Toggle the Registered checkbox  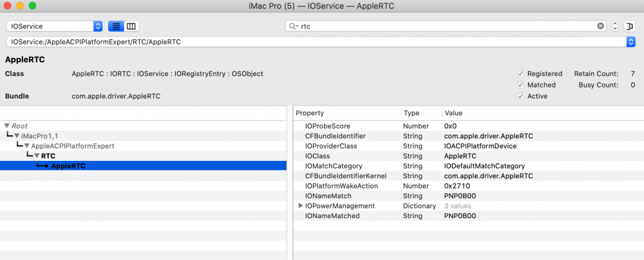tap(520, 74)
